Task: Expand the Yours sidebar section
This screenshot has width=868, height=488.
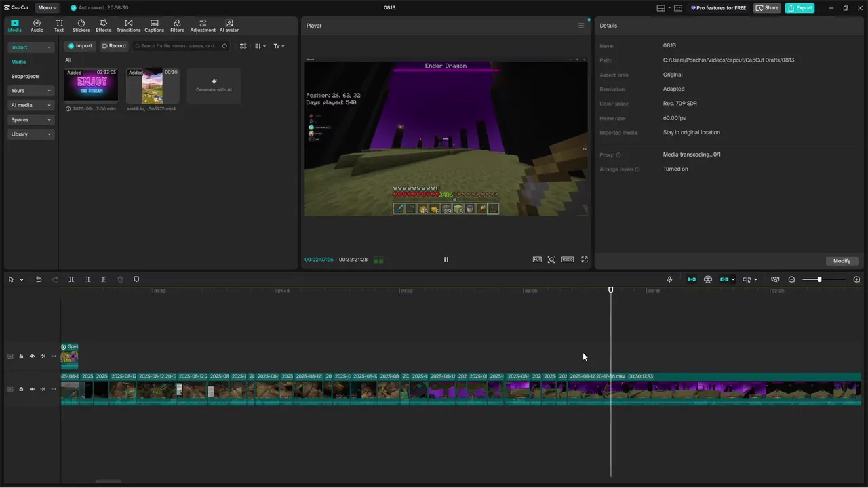Action: pyautogui.click(x=31, y=91)
